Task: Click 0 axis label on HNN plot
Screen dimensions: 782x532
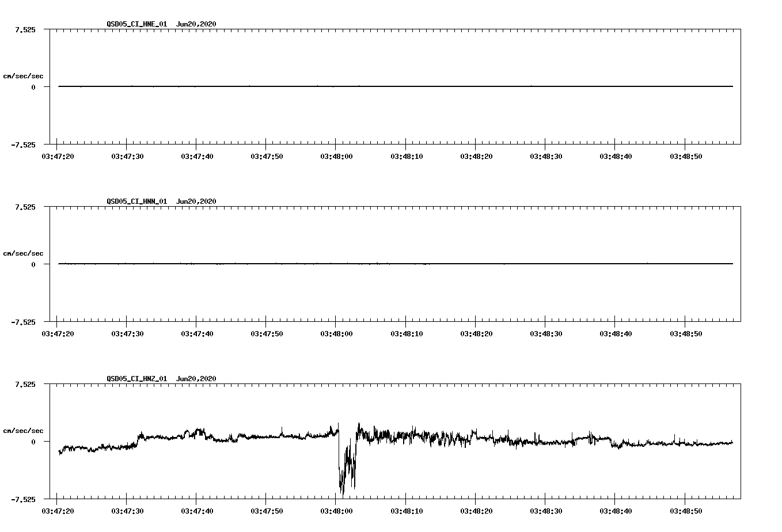Action: (33, 264)
